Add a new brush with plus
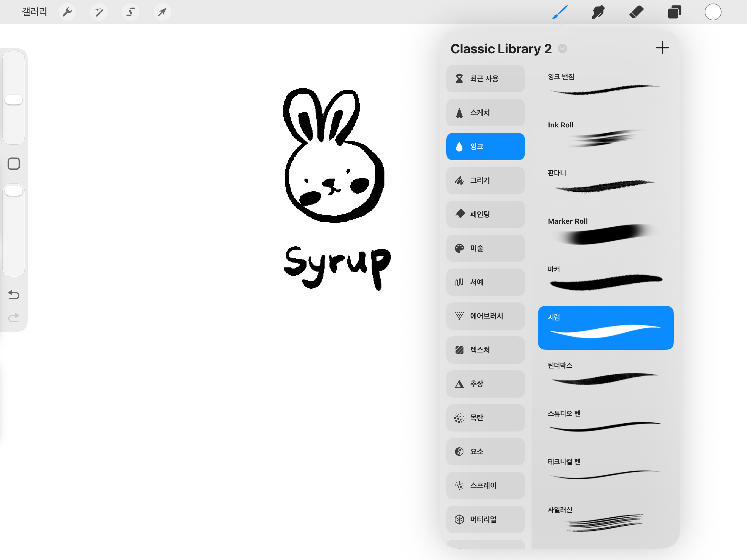747x560 pixels. [x=662, y=48]
